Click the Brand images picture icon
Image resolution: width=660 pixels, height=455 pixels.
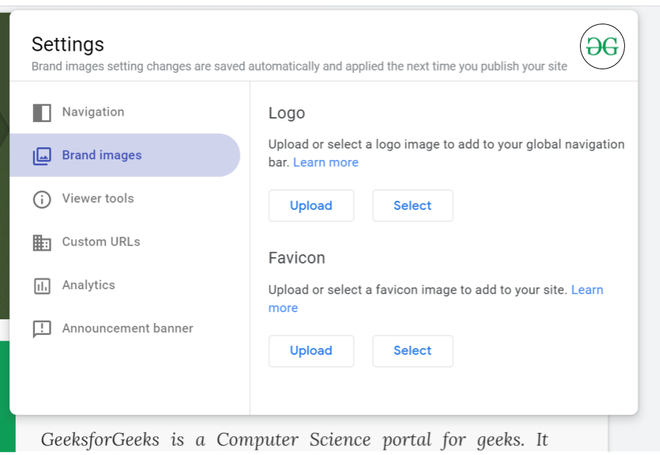(41, 156)
